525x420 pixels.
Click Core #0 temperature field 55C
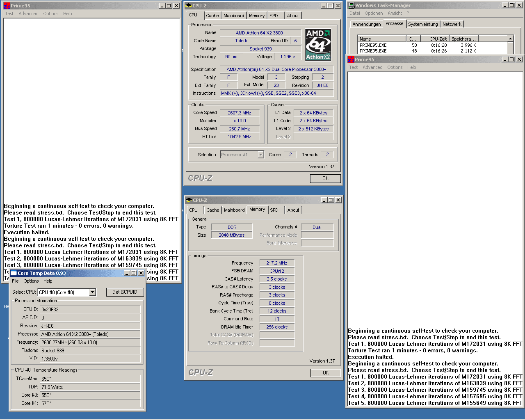[90, 395]
